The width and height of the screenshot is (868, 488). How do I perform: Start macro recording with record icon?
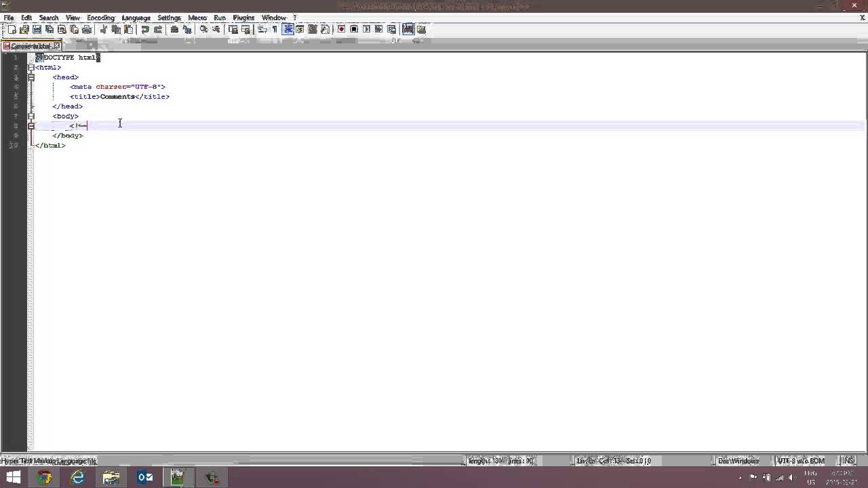click(341, 29)
